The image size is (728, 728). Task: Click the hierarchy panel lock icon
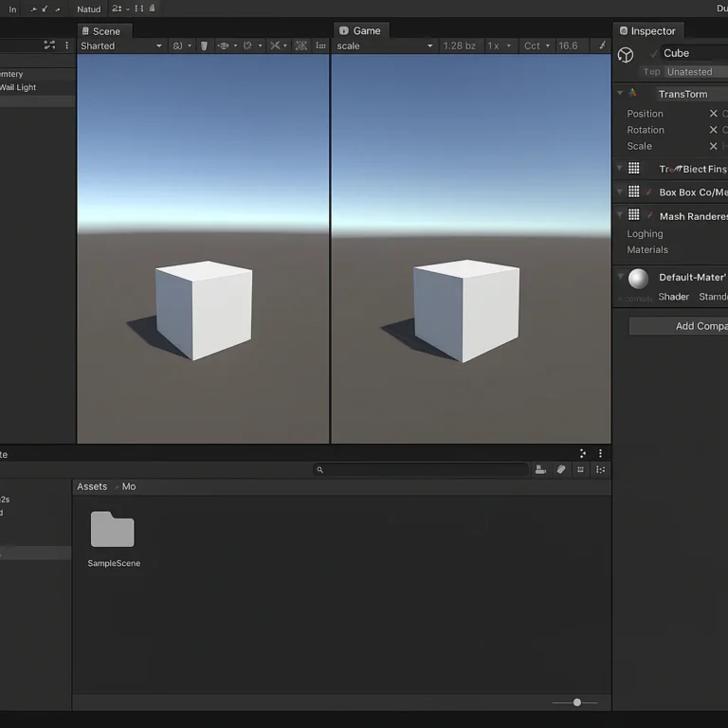pos(49,45)
